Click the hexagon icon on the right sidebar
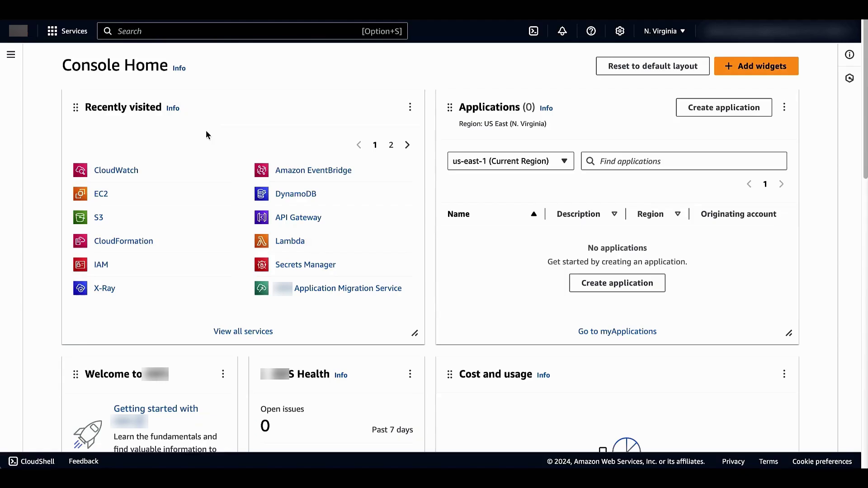The width and height of the screenshot is (868, 488). [849, 78]
